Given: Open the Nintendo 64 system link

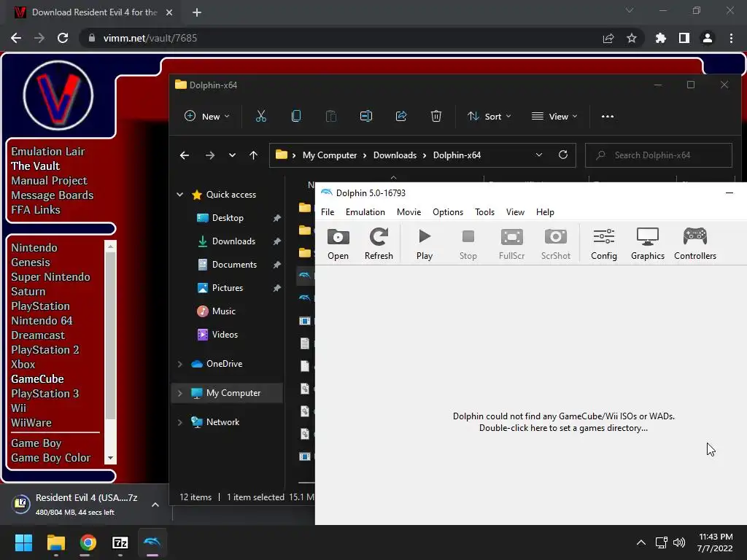Looking at the screenshot, I should click(x=42, y=321).
